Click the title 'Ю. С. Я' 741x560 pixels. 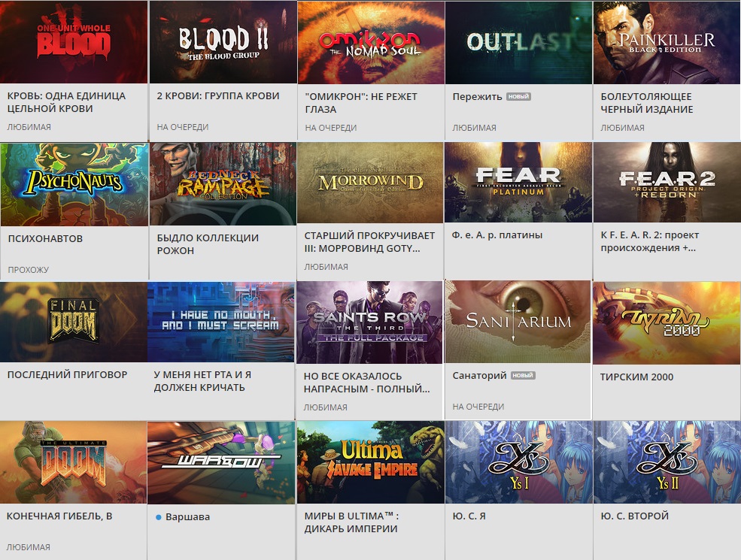point(469,516)
